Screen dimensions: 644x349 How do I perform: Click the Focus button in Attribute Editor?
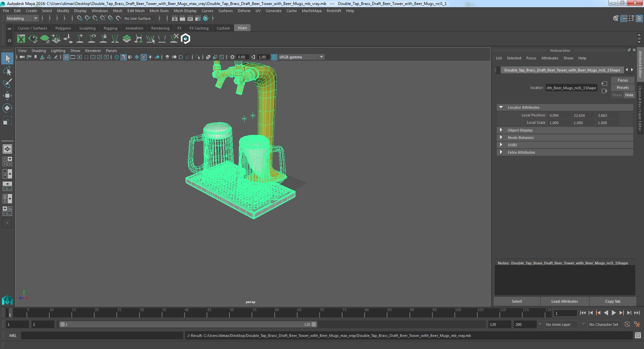[x=623, y=80]
